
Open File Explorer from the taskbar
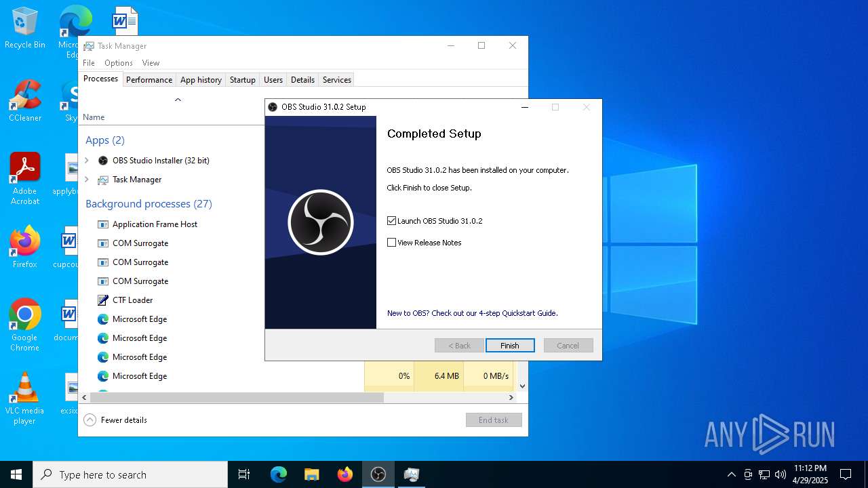312,474
